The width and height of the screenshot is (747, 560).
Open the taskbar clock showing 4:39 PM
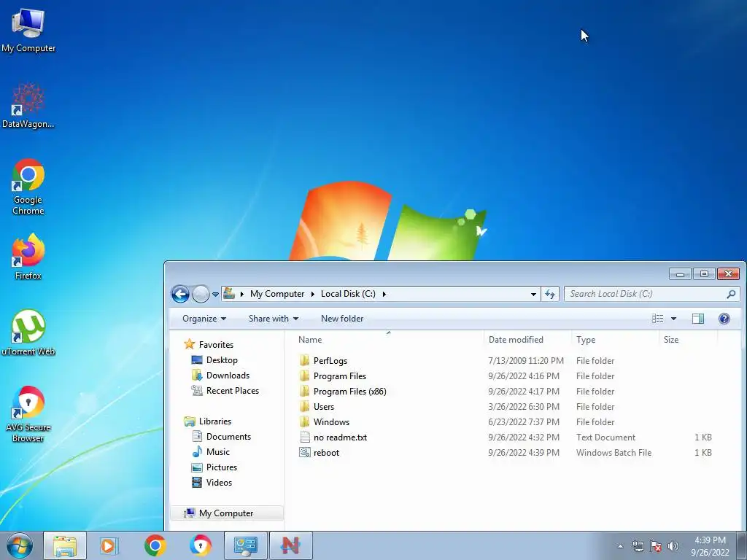[710, 546]
